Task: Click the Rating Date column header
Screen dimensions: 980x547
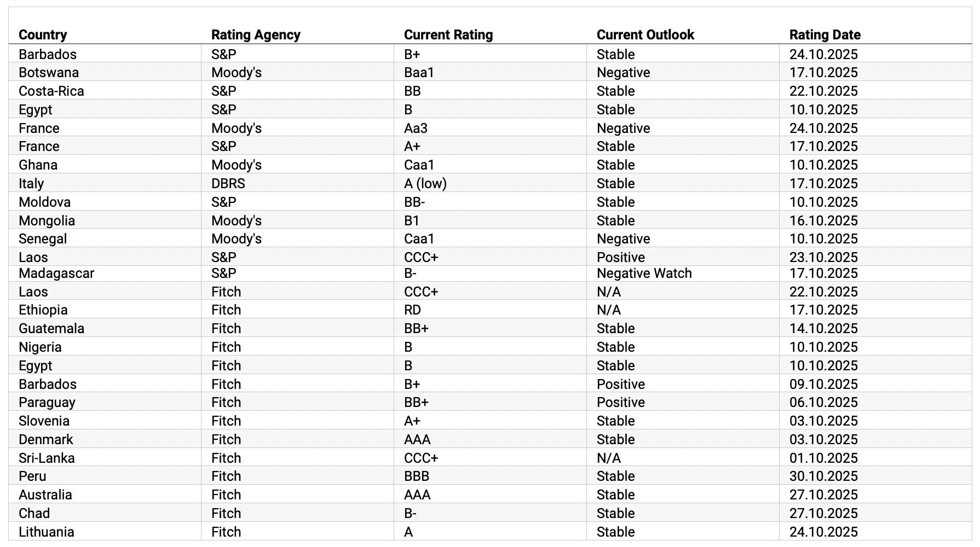Action: (825, 35)
